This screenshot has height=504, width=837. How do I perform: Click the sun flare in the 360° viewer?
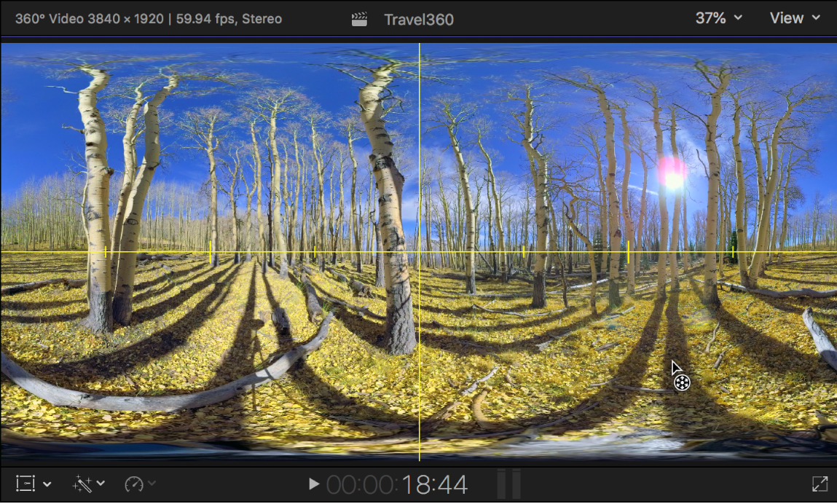point(671,175)
